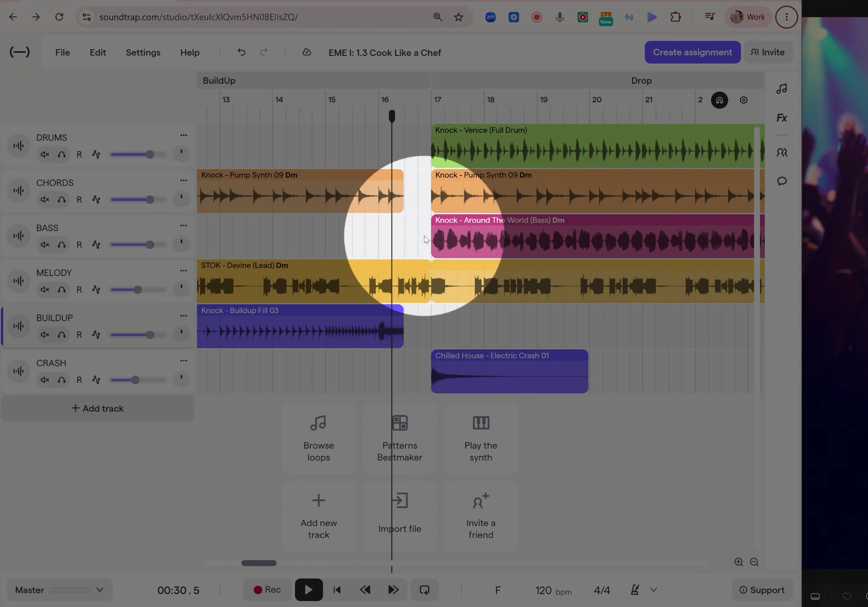Open the collaborators icon in right sidebar
868x607 pixels.
tap(781, 152)
